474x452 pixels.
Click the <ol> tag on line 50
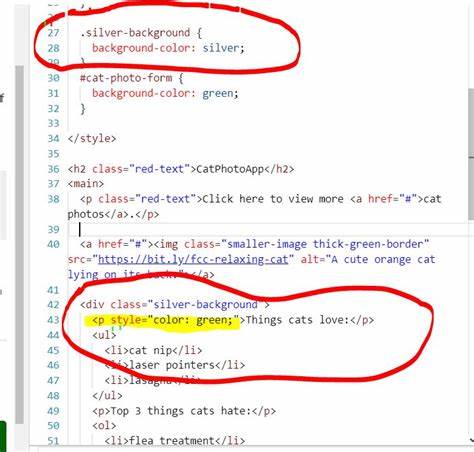pos(104,426)
